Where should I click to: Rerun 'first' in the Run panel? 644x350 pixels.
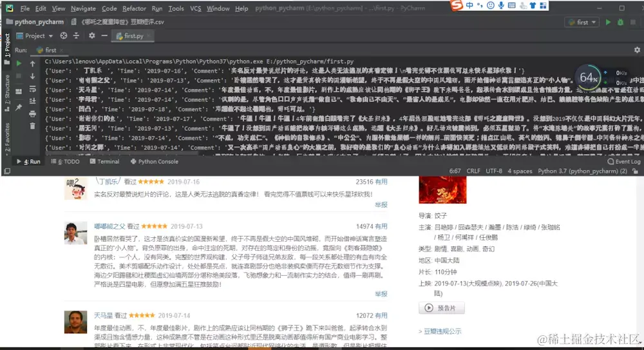coord(19,64)
